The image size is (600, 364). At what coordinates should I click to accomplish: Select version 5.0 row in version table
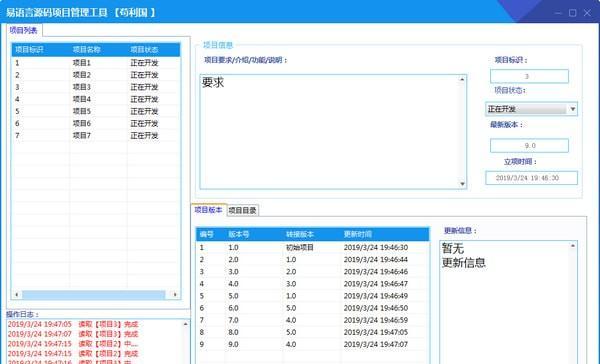coord(313,296)
